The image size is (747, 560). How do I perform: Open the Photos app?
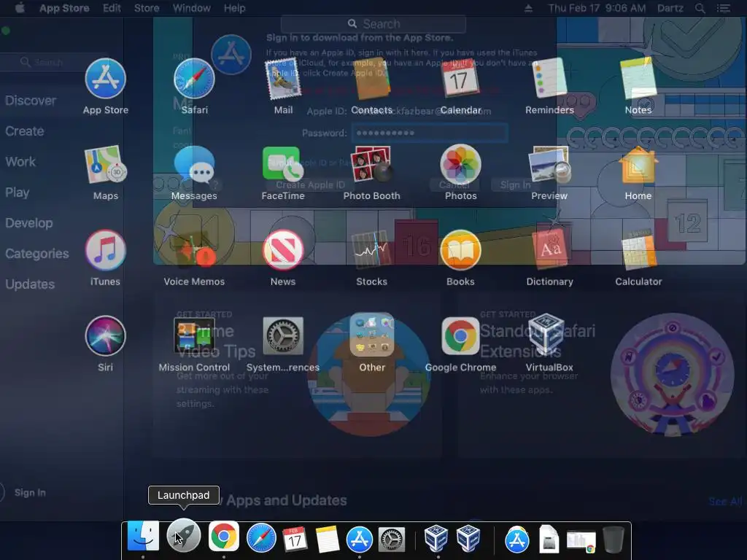click(x=460, y=164)
